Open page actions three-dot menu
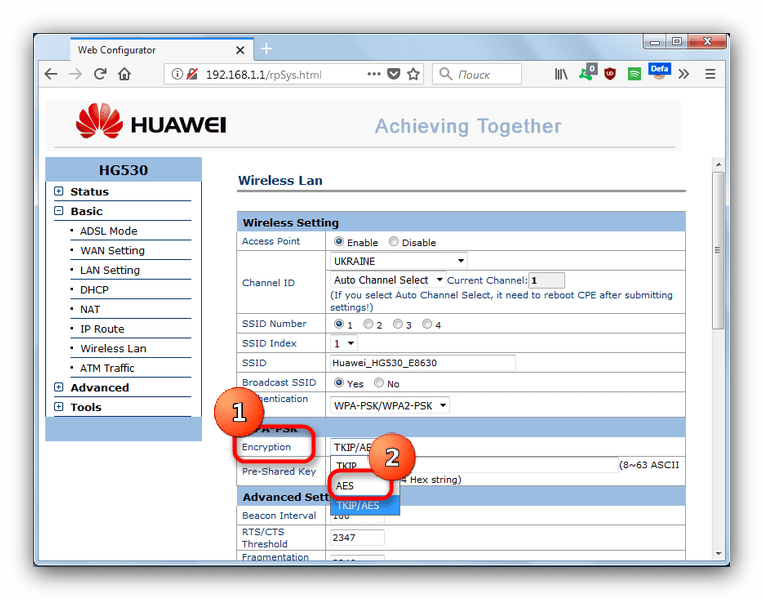Image resolution: width=763 pixels, height=600 pixels. tap(374, 74)
